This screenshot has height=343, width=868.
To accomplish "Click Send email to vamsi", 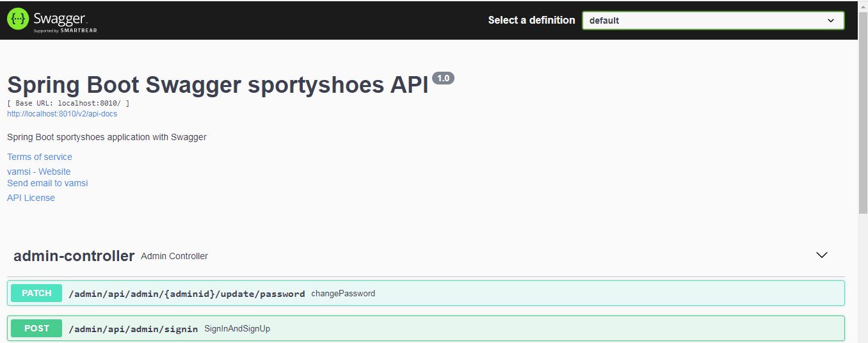I will [x=47, y=183].
